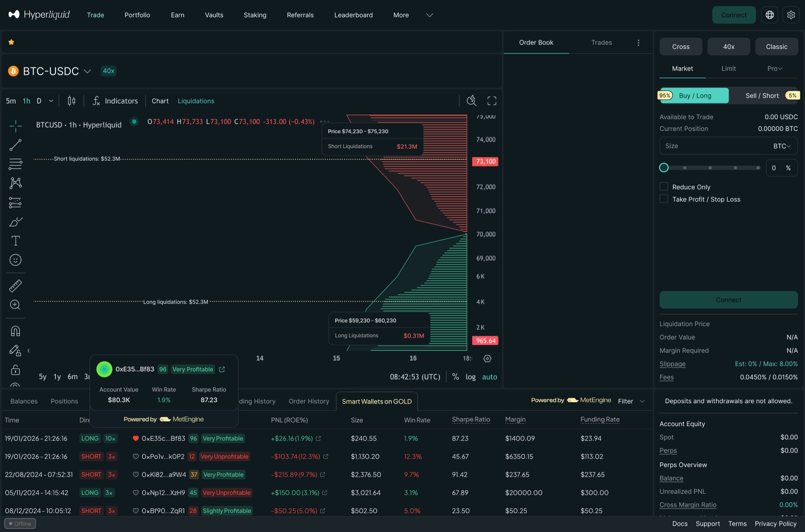805x532 pixels.
Task: Open the Indicators menu
Action: pyautogui.click(x=115, y=101)
